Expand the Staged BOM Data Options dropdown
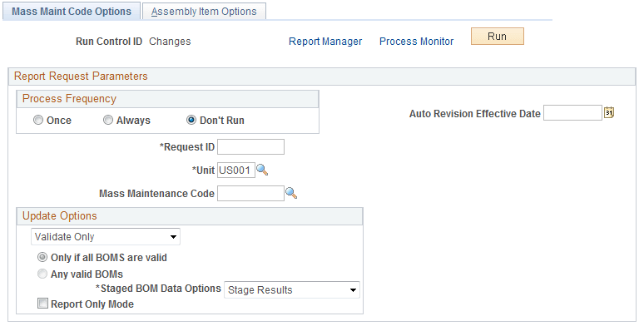 [291, 290]
